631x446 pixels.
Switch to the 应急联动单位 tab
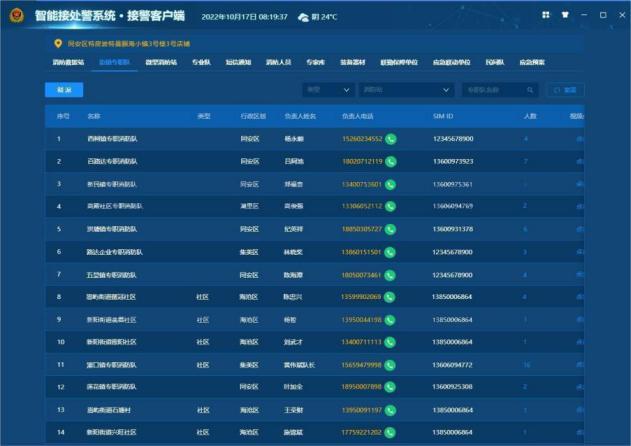click(452, 62)
